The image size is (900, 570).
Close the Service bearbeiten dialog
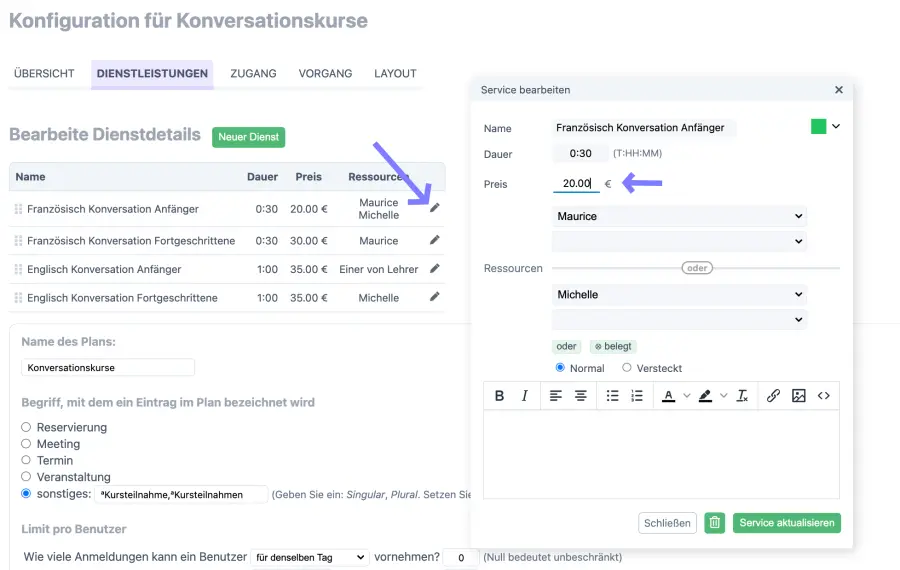(839, 90)
